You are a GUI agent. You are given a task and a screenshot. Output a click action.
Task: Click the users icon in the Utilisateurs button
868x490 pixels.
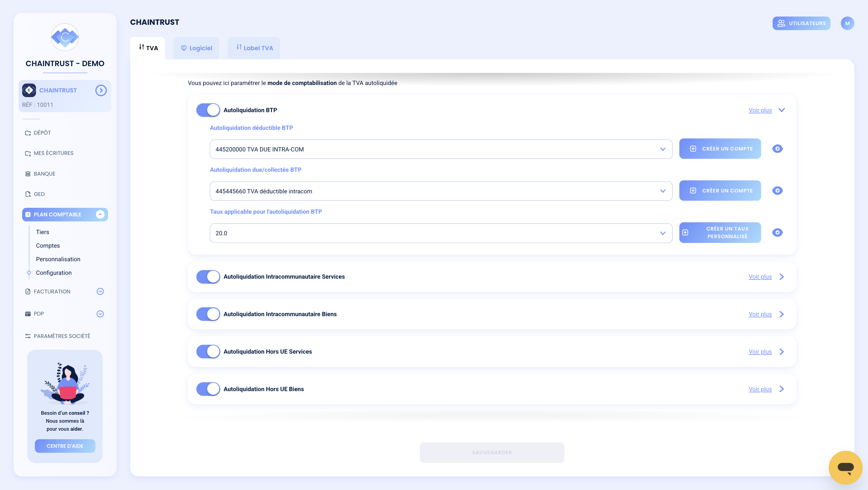[x=781, y=23]
